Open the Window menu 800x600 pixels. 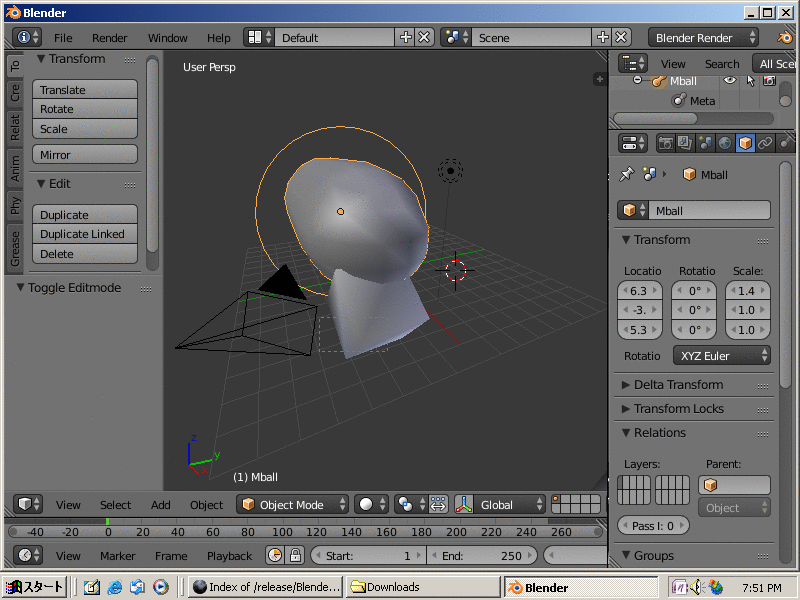[167, 38]
